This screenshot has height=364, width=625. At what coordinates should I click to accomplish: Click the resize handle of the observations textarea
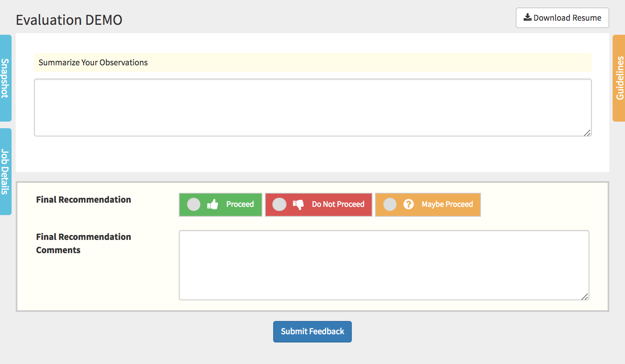[587, 133]
